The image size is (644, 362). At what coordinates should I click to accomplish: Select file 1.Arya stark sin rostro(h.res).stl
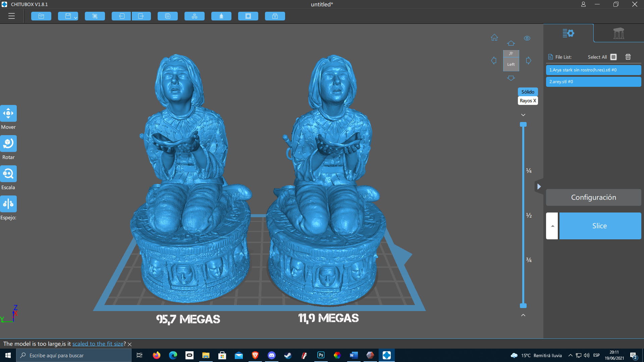point(593,70)
